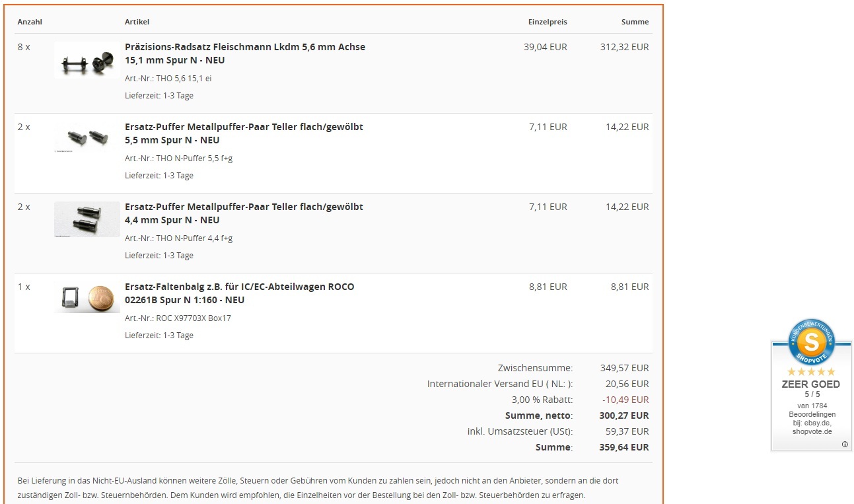Click the Einzelpreis column header
854x504 pixels.
[548, 22]
